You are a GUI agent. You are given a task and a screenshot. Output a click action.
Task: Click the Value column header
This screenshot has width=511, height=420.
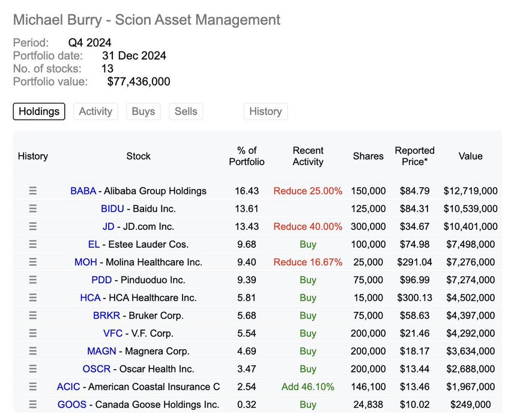[470, 156]
